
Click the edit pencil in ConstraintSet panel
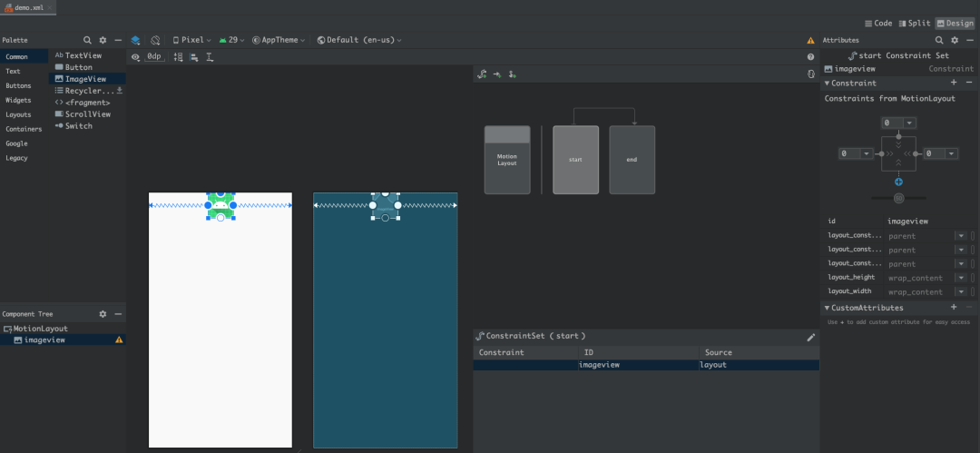810,337
